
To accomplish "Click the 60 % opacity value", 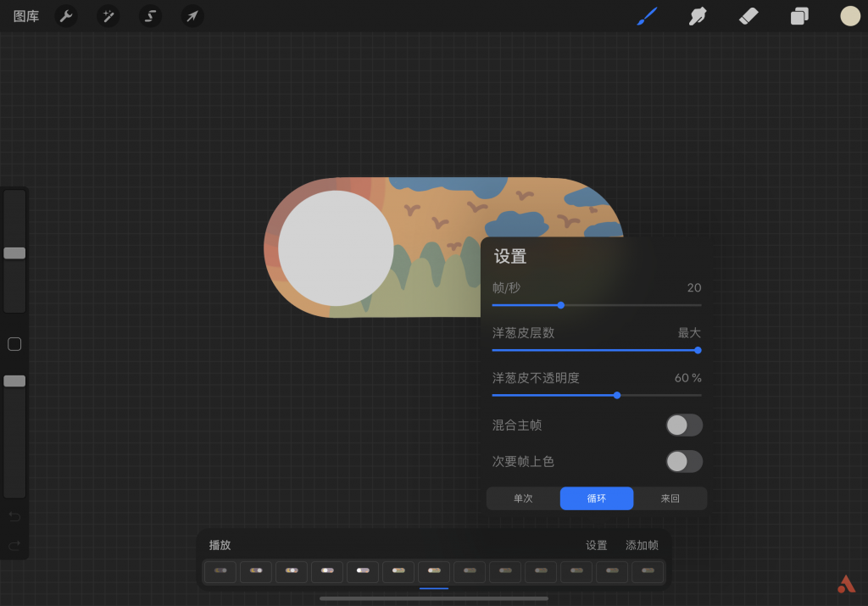I will pyautogui.click(x=687, y=378).
